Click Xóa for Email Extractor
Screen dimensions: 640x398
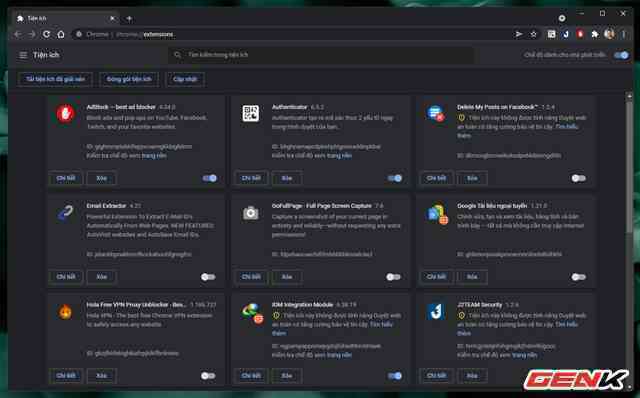[102, 277]
